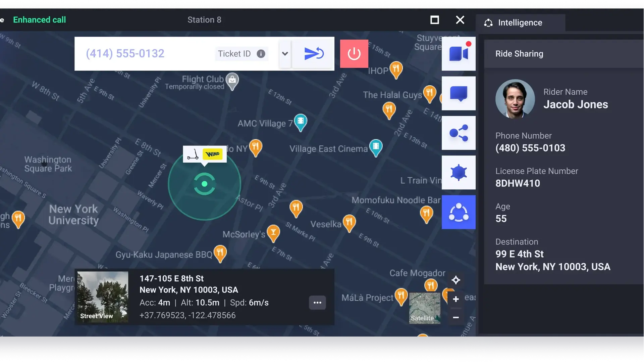
Task: Click the Ticket ID field
Action: point(241,54)
